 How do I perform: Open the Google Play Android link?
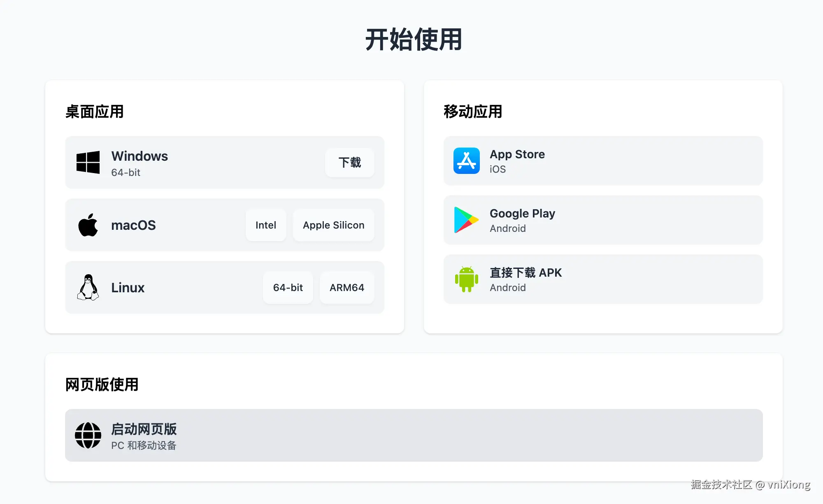522,214
